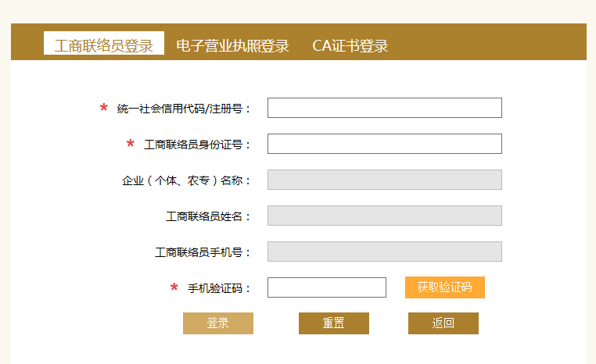The width and height of the screenshot is (596, 364).
Task: Focus the 统一社会信用代码/注册号 input field
Action: 385,108
